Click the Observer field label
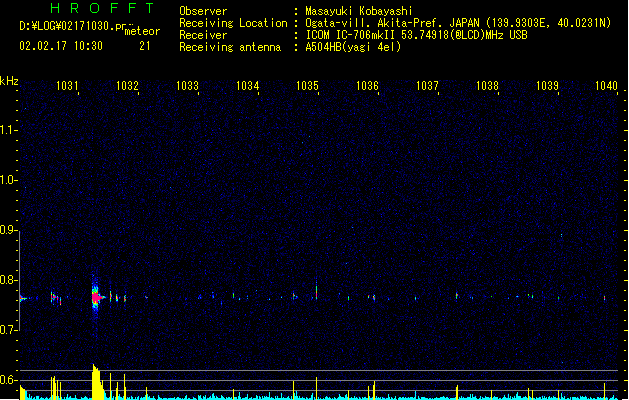Image resolution: width=629 pixels, height=400 pixels. (203, 11)
